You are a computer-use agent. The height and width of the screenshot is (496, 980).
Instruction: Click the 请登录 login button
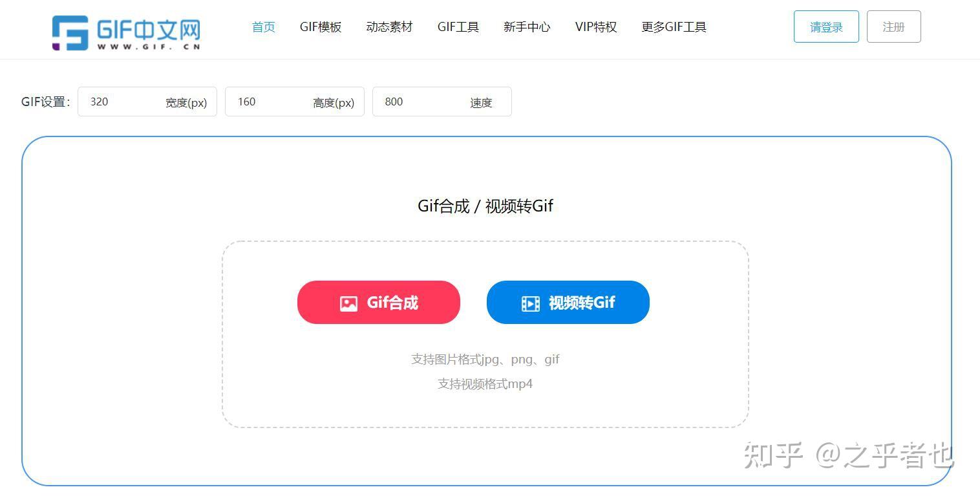tap(826, 27)
